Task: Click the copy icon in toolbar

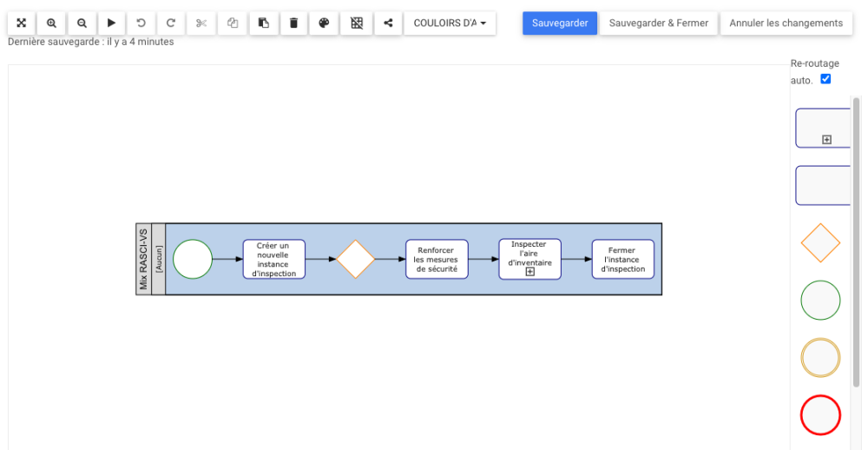Action: (233, 23)
